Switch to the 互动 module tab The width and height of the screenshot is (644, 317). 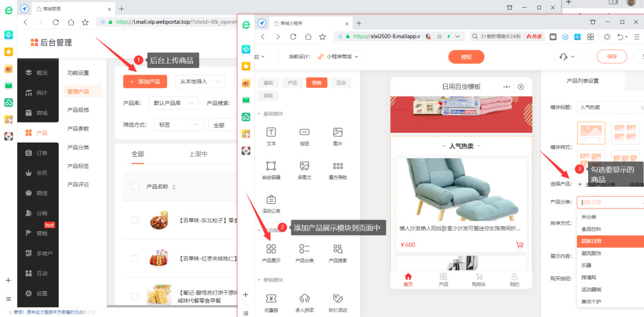[341, 82]
